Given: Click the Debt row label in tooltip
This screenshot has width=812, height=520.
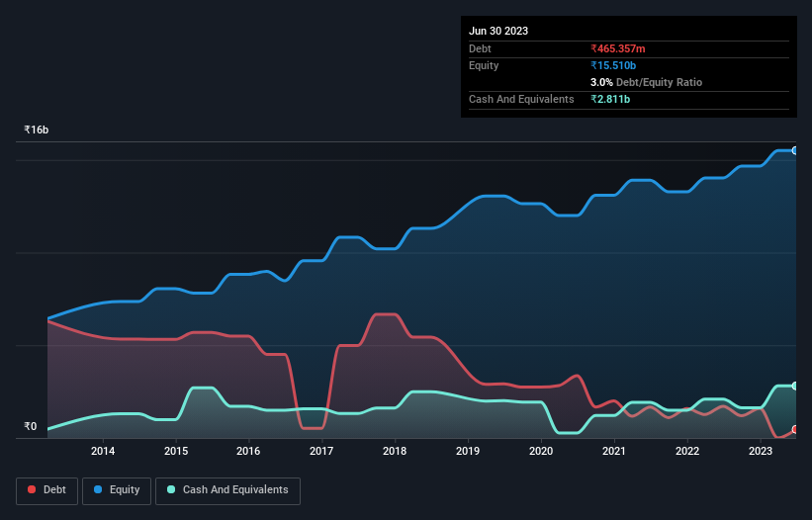Looking at the screenshot, I should point(480,48).
